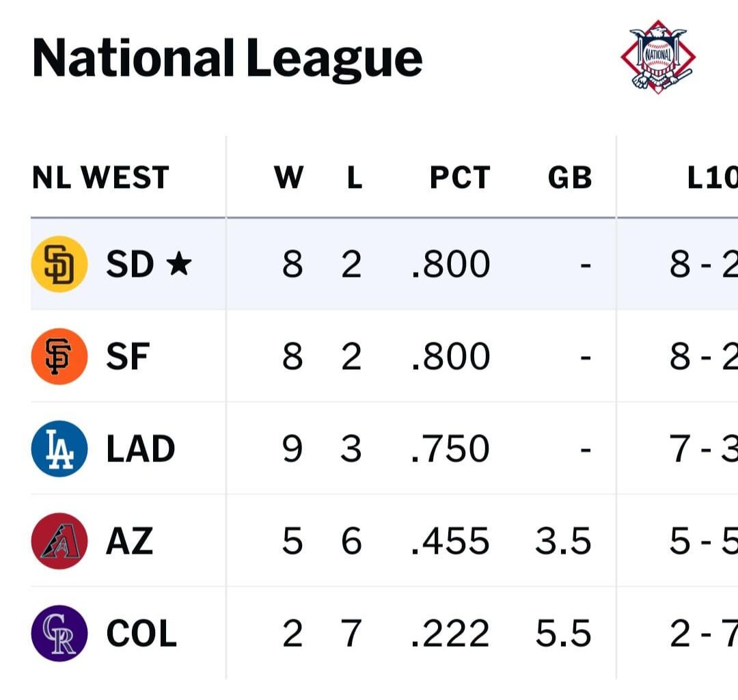This screenshot has height=700, width=738.
Task: Click AZ's 3.5 games back value
Action: click(563, 541)
